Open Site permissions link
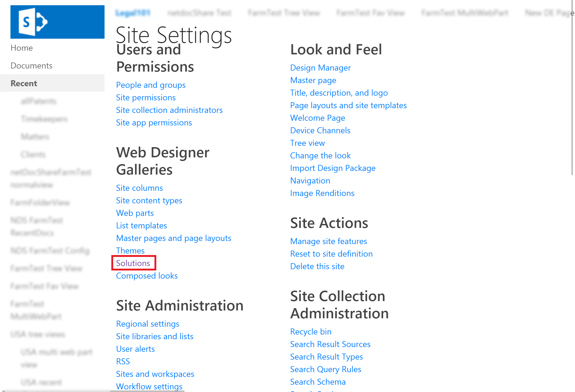The height and width of the screenshot is (392, 575). tap(146, 97)
